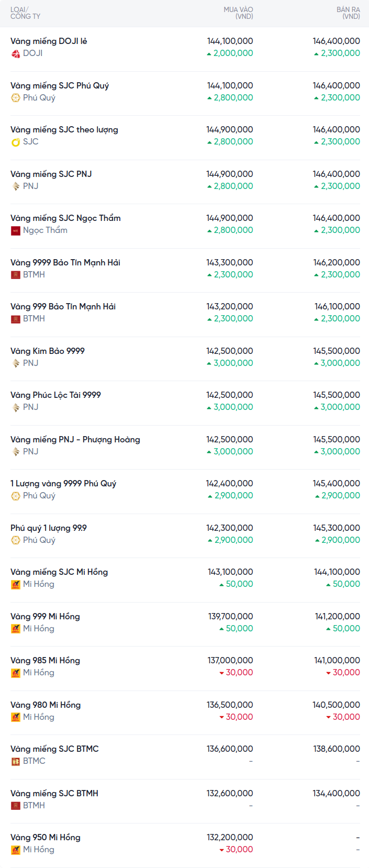The image size is (369, 868).
Task: Click Mi Hồng logo under Vàng 950 Mi Hồng
Action: point(16,850)
